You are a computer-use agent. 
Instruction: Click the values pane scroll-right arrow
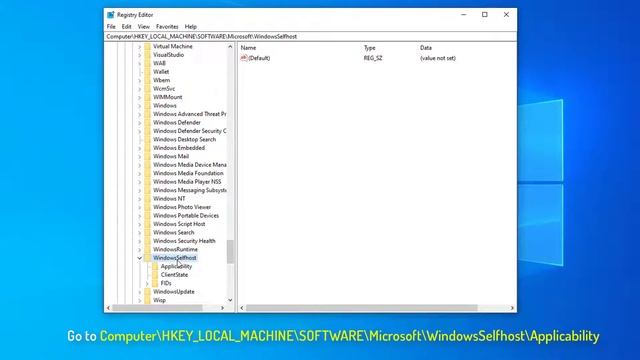[512, 308]
